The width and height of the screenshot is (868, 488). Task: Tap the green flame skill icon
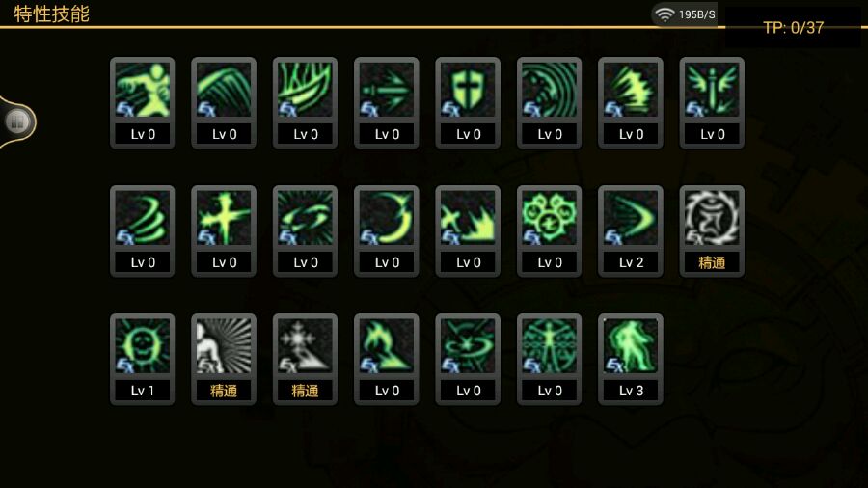(x=387, y=360)
